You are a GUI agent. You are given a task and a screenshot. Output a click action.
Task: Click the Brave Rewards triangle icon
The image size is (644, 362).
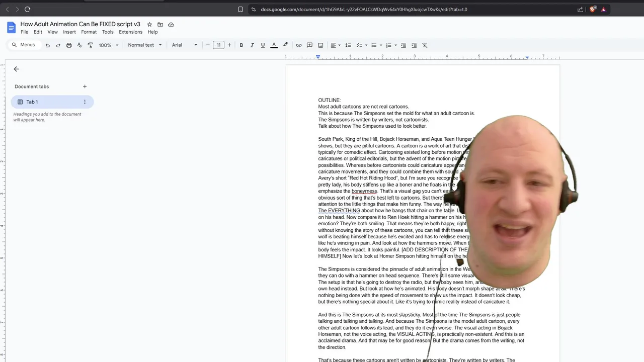pos(604,9)
